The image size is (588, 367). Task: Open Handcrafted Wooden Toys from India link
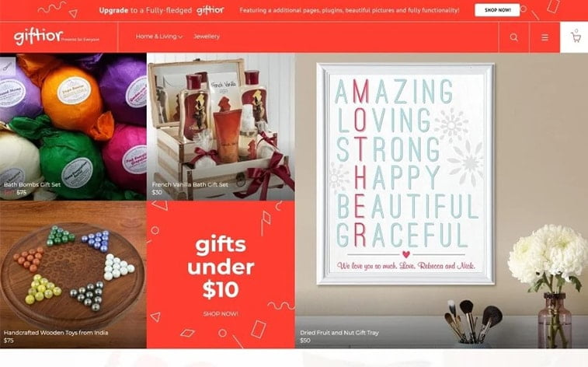point(56,333)
